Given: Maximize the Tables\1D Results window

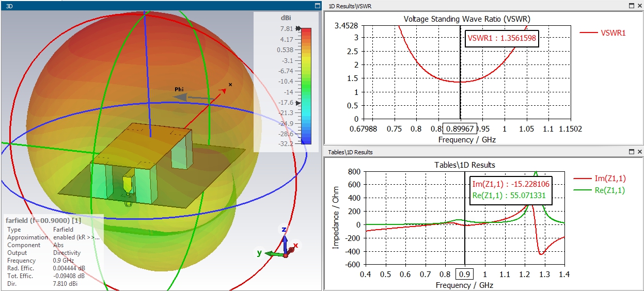Looking at the screenshot, I should coord(632,152).
